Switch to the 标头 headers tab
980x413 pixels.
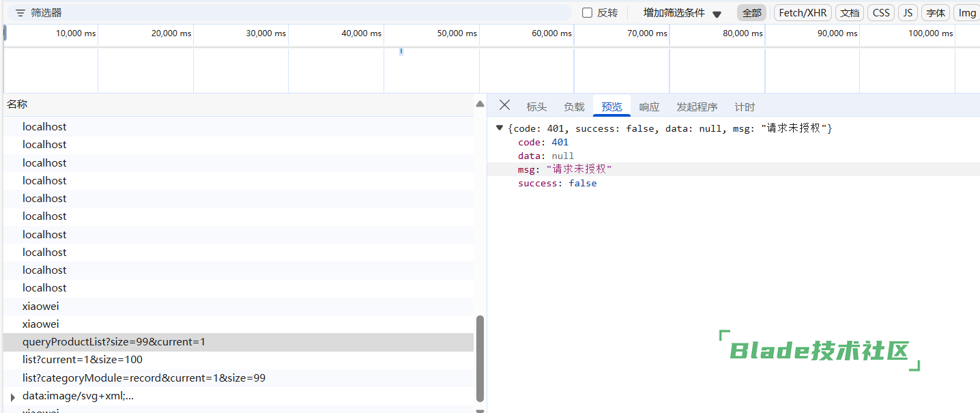click(536, 107)
